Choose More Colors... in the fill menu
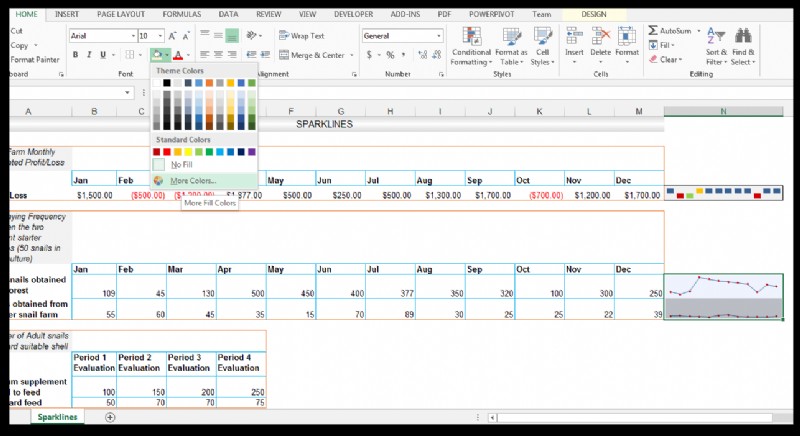Image resolution: width=800 pixels, height=436 pixels. point(192,180)
